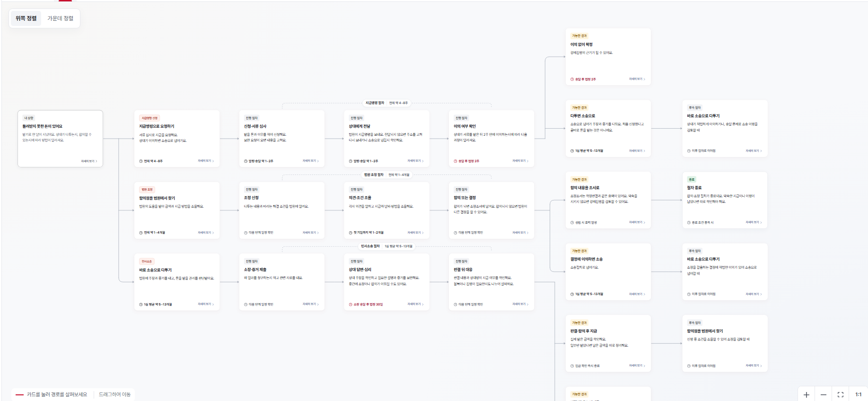
Task: Zoom in with the plus icon
Action: click(x=807, y=394)
